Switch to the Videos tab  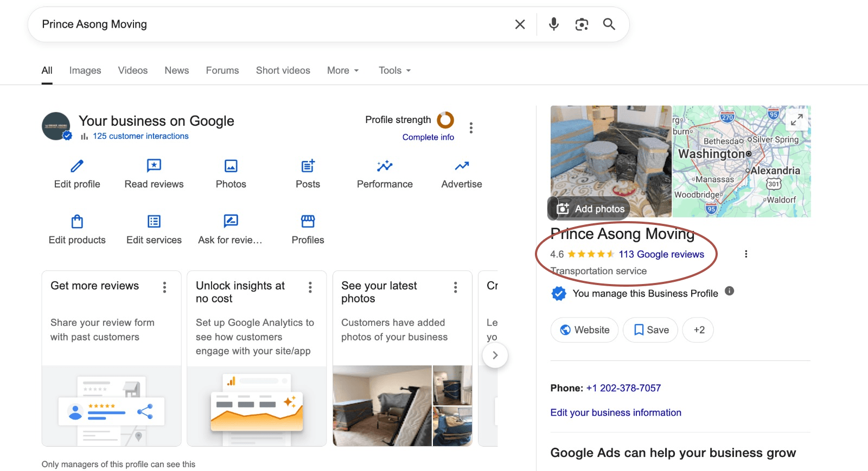tap(133, 70)
